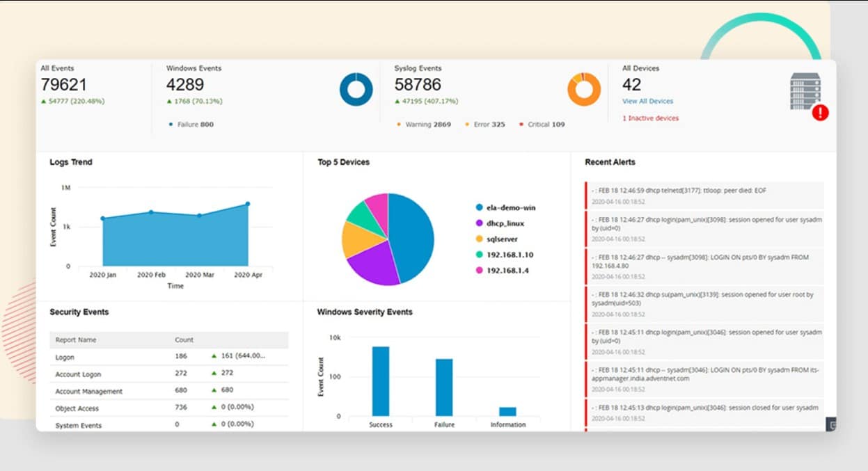
Task: Click the Windows Severity Events panel heading
Action: (365, 312)
